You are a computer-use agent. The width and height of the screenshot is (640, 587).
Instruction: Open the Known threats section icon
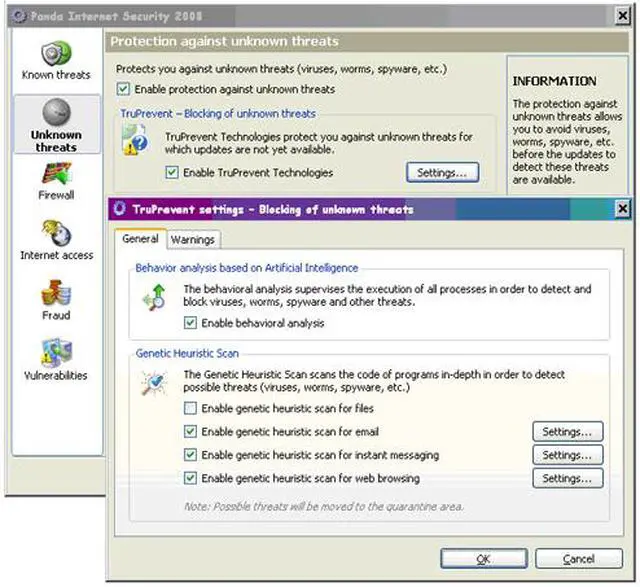[56, 52]
